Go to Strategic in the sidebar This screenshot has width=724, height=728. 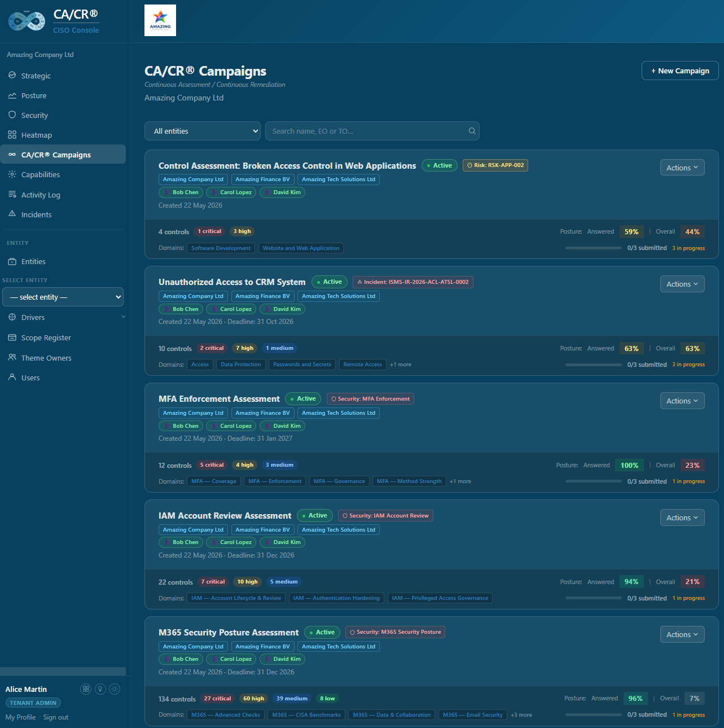coord(63,76)
